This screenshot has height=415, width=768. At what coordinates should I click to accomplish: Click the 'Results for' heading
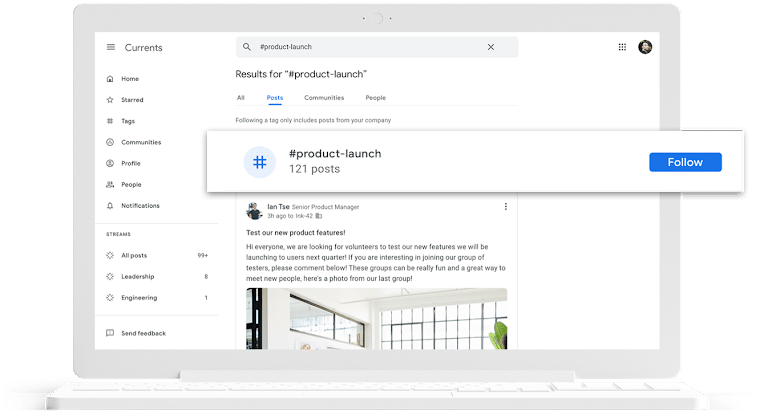point(301,74)
